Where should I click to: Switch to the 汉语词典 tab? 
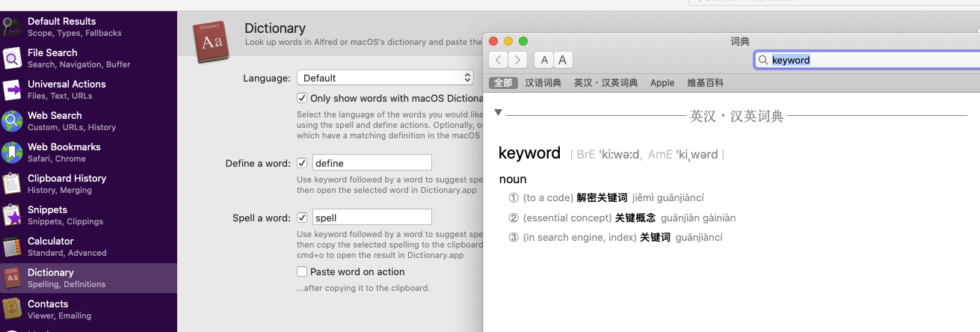543,83
